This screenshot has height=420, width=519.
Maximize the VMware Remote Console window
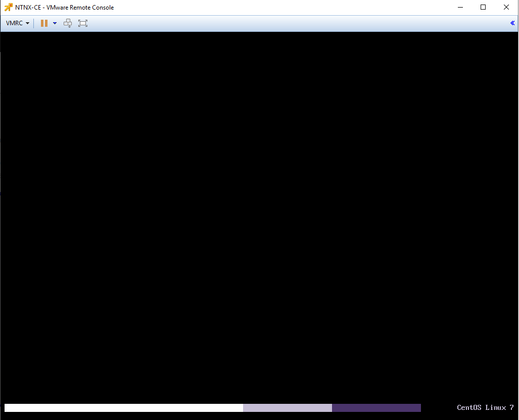[483, 8]
